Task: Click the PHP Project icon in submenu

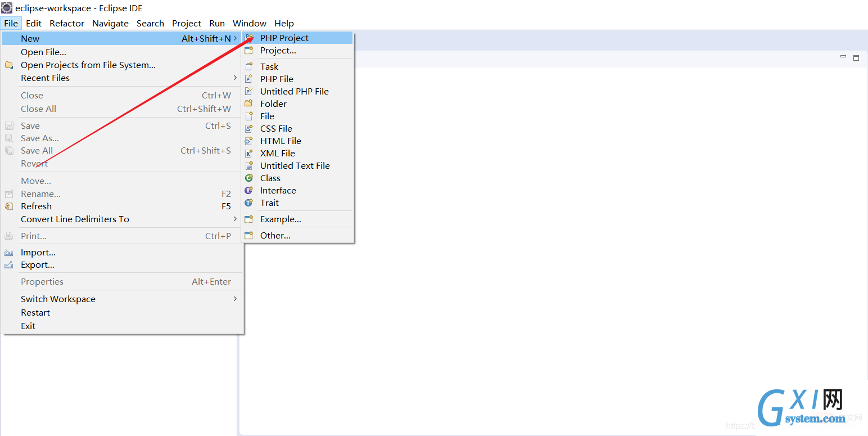Action: (249, 38)
